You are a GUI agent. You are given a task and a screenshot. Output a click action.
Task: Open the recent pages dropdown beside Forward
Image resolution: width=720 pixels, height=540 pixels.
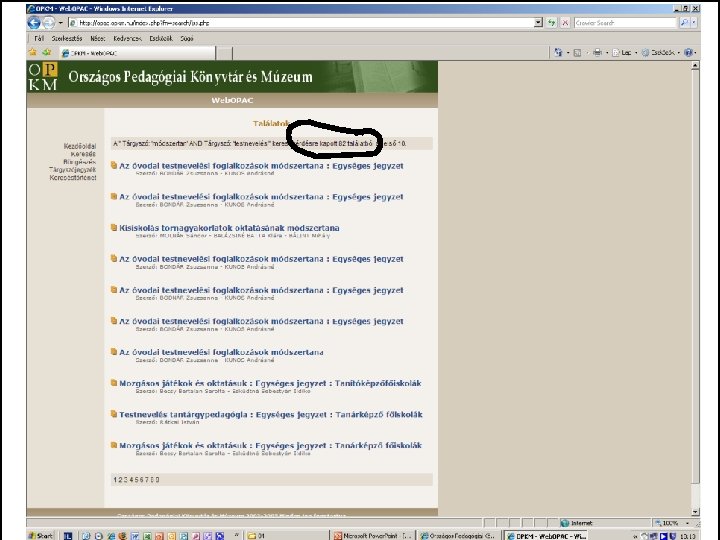(x=61, y=22)
